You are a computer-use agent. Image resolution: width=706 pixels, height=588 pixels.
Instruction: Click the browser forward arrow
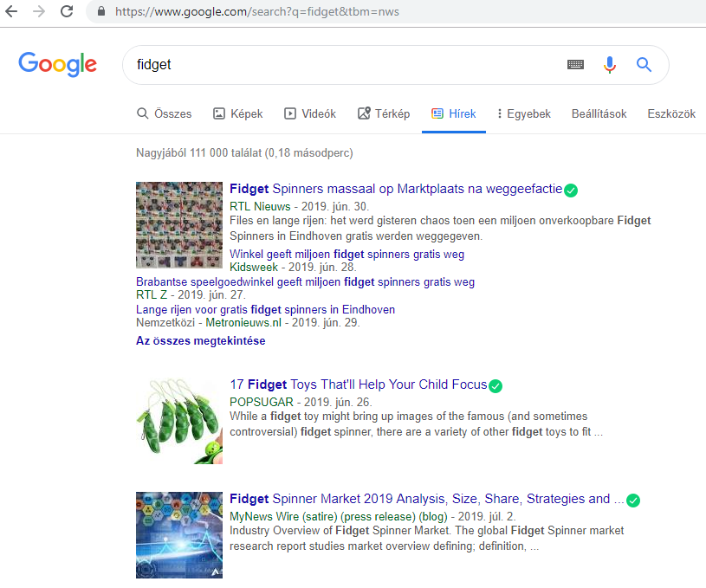coord(39,11)
